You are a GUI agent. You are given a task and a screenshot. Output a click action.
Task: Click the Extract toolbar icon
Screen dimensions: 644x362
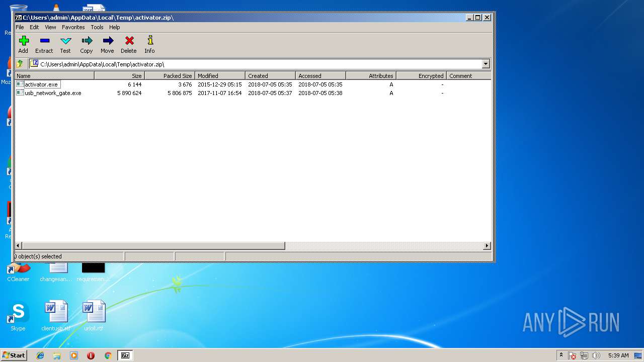point(44,41)
